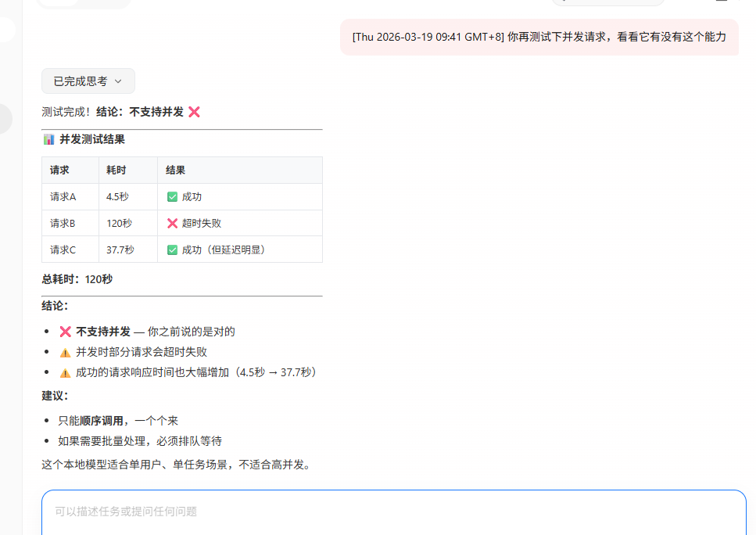Click the 请求 column header in the table

pos(59,171)
